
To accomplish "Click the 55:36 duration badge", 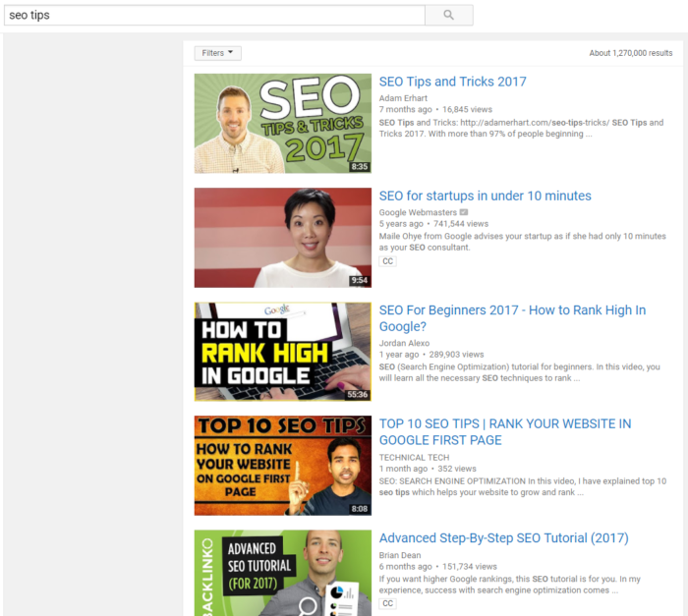I will 357,394.
